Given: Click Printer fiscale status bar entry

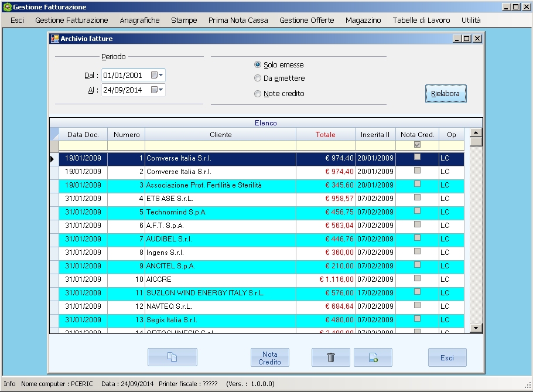Looking at the screenshot, I should [188, 384].
